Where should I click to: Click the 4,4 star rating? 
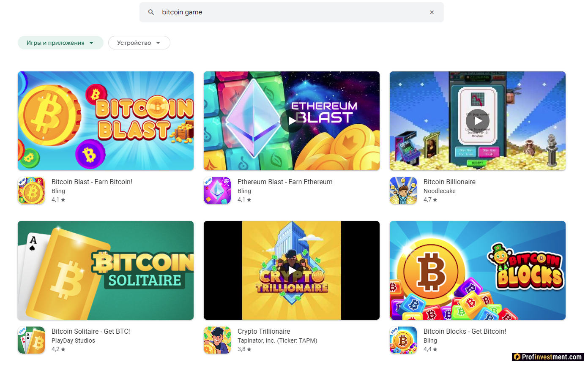tap(430, 349)
